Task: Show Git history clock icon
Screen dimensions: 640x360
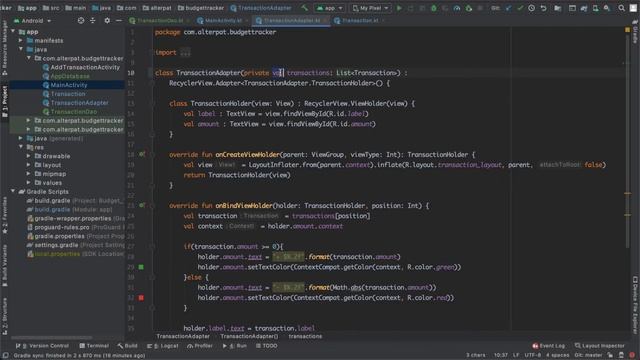Action: point(531,8)
